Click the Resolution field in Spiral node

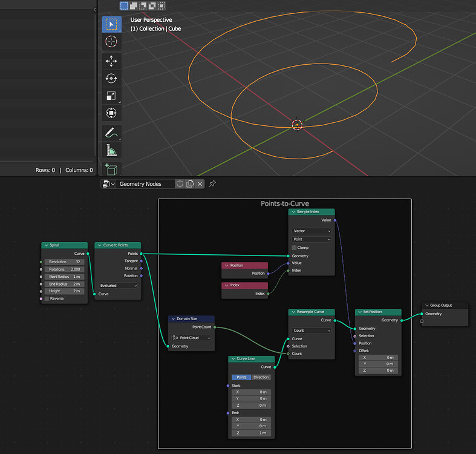[64, 262]
